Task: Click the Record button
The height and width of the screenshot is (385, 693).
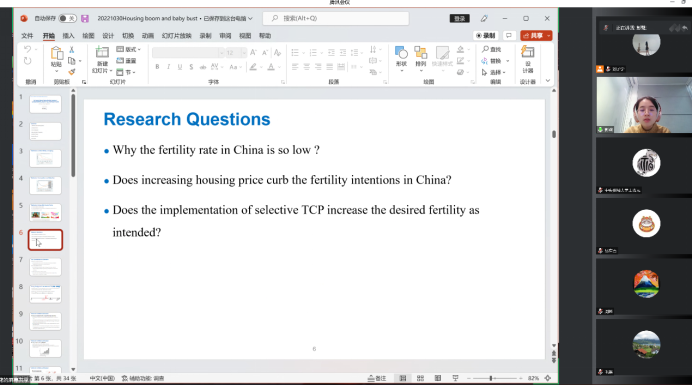Action: 486,35
